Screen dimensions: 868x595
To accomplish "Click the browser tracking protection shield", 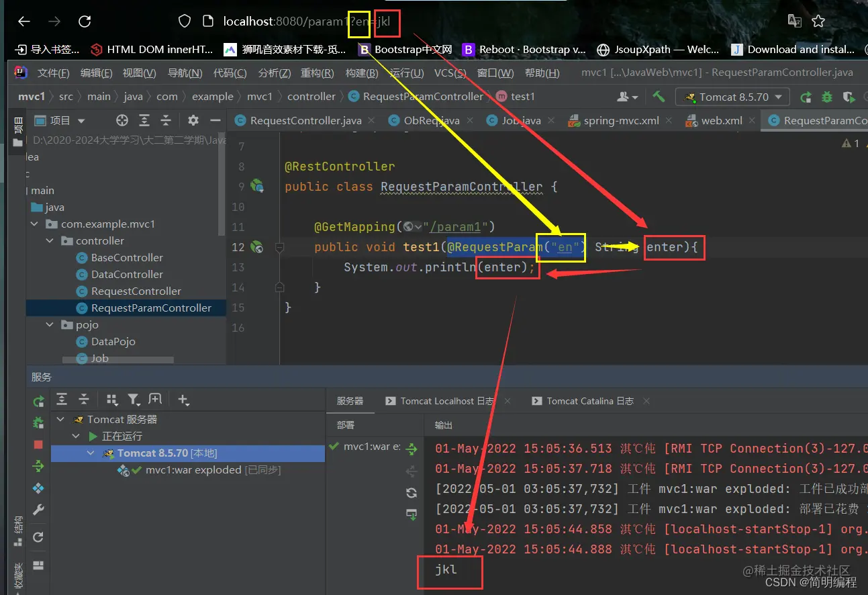I will 185,21.
